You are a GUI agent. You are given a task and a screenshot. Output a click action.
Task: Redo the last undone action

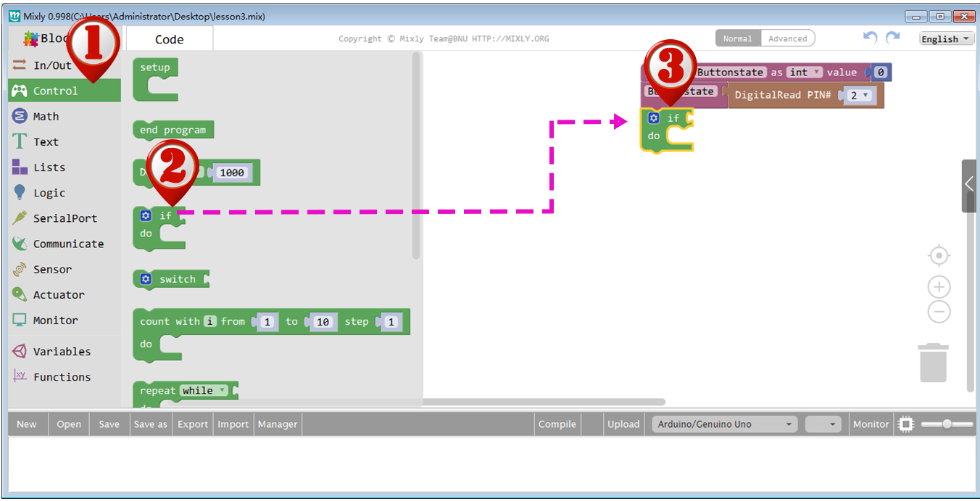893,38
